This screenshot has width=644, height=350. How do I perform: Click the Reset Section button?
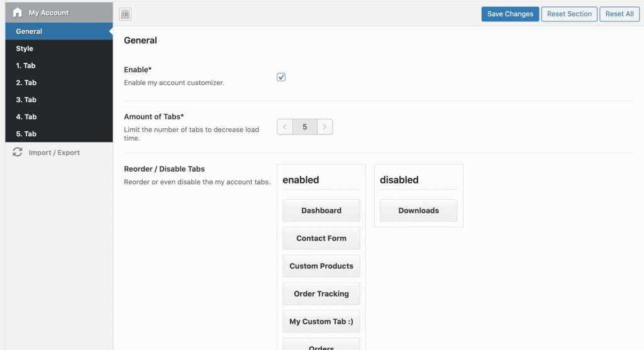coord(569,14)
